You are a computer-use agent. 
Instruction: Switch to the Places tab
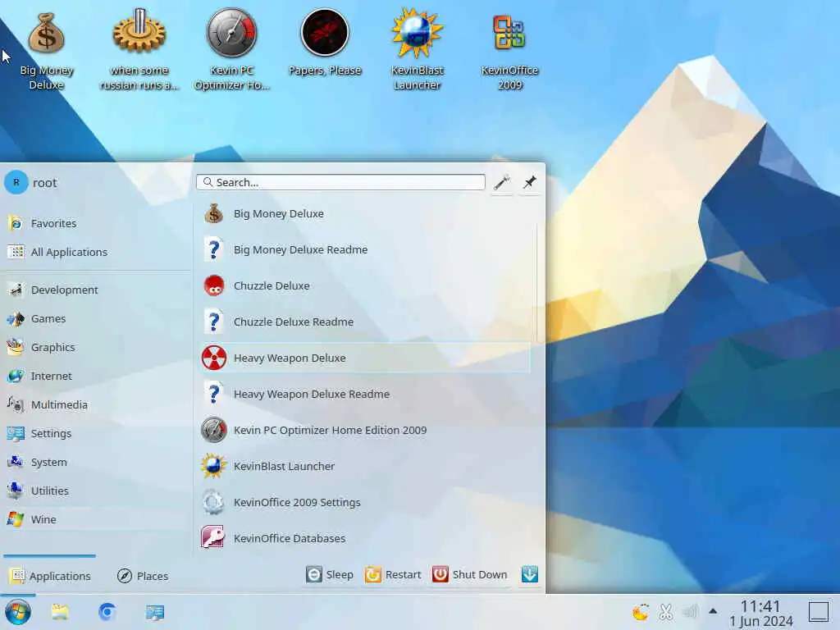pyautogui.click(x=143, y=576)
